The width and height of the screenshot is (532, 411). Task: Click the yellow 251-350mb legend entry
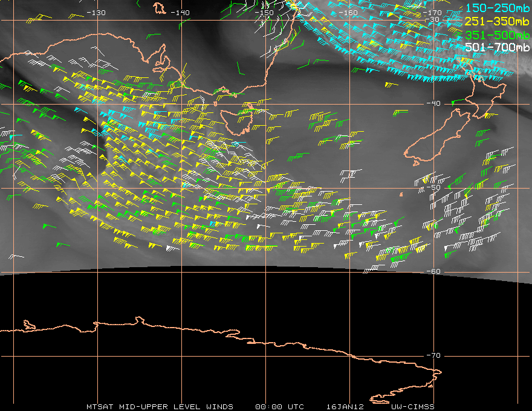[496, 22]
